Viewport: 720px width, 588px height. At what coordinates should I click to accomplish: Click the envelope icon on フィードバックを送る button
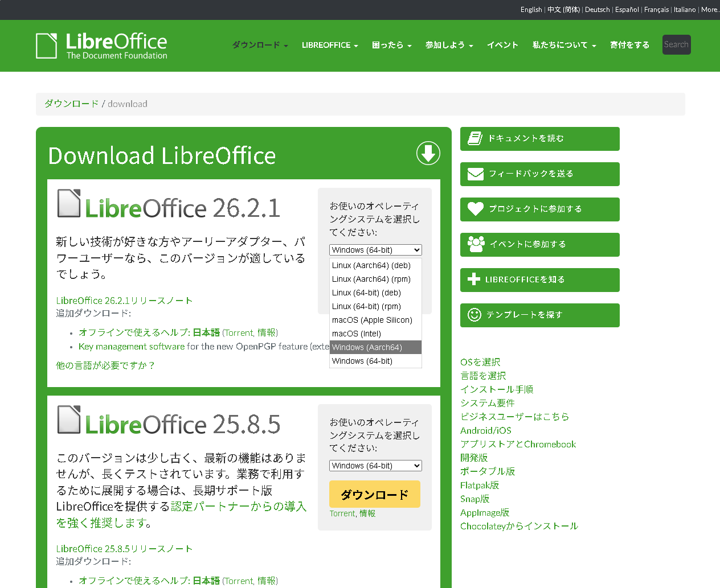(x=476, y=172)
